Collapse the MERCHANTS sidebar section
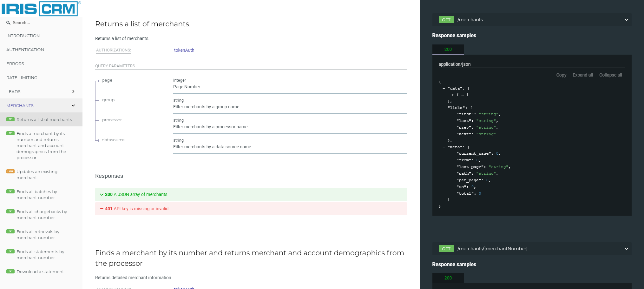Viewport: 644px width, 289px height. 73,105
